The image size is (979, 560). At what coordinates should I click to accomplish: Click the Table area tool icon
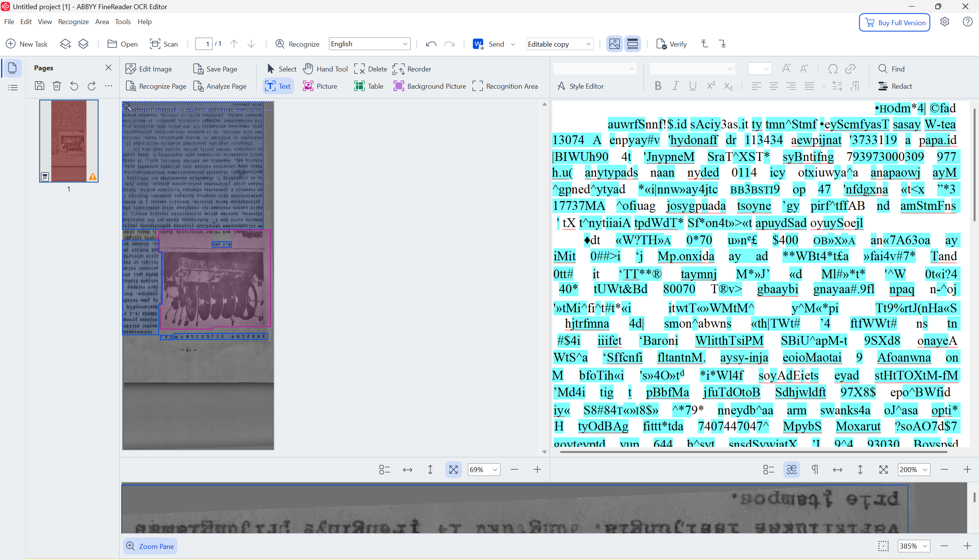360,86
